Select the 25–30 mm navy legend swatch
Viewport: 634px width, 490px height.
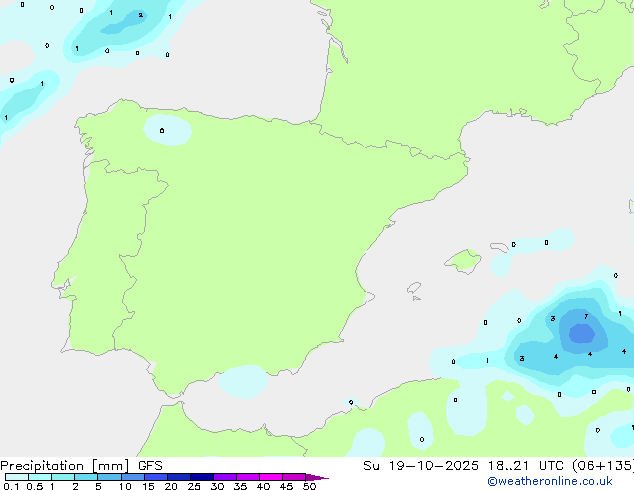tap(202, 477)
